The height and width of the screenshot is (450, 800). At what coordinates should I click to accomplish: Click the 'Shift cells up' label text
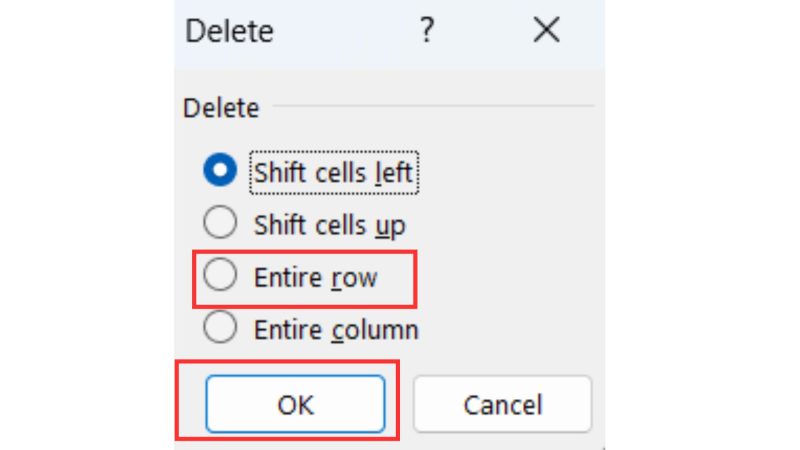click(x=330, y=225)
